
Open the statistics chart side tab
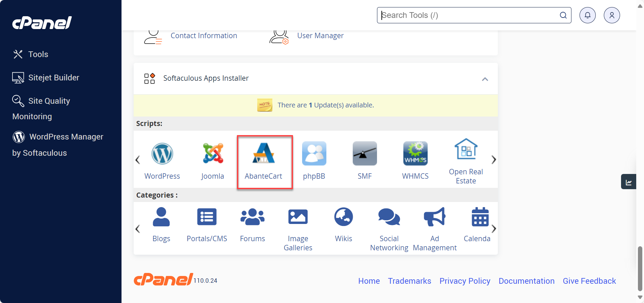coord(628,182)
